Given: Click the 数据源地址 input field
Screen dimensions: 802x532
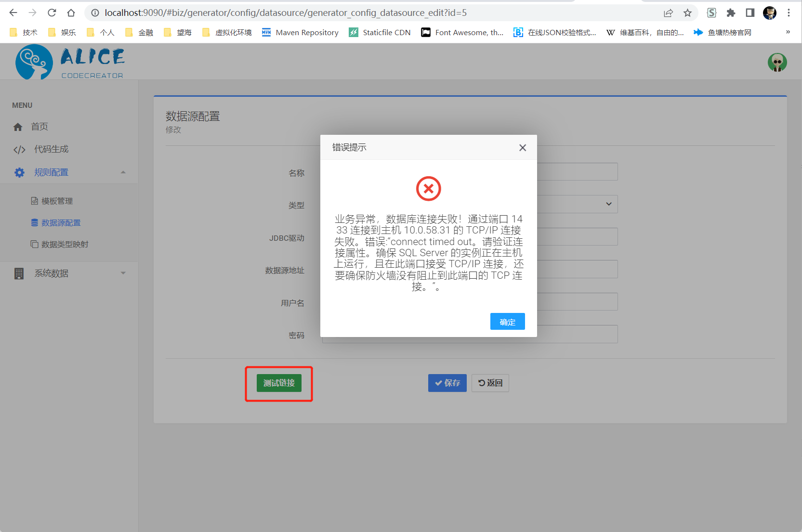Looking at the screenshot, I should coord(470,269).
